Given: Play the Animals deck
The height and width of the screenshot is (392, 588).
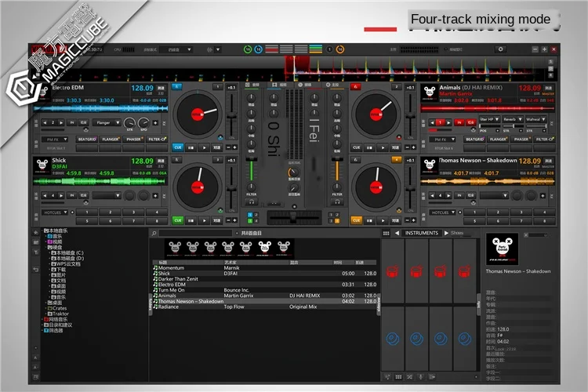Looking at the screenshot, I should coord(383,147).
